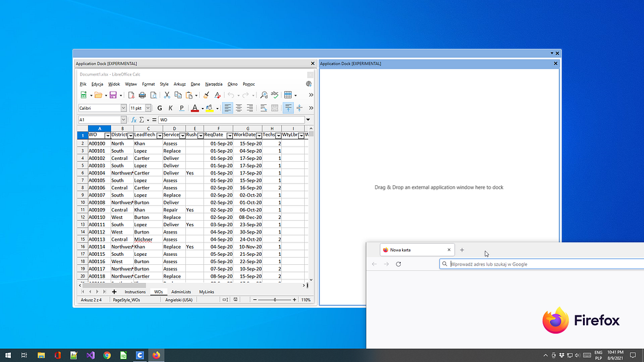Open the Service column autofilter arrow
The image size is (644, 362).
pos(182,136)
